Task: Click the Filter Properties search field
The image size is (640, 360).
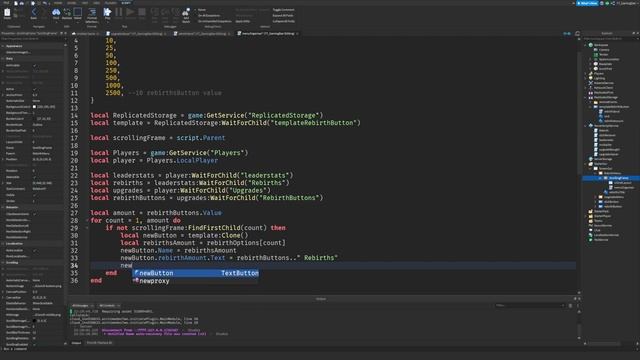Action: click(x=32, y=39)
